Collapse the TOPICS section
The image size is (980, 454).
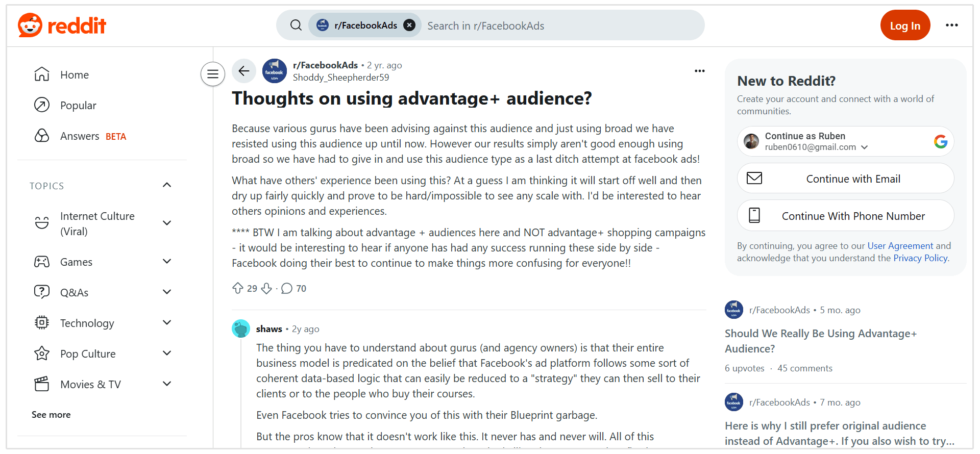(166, 185)
